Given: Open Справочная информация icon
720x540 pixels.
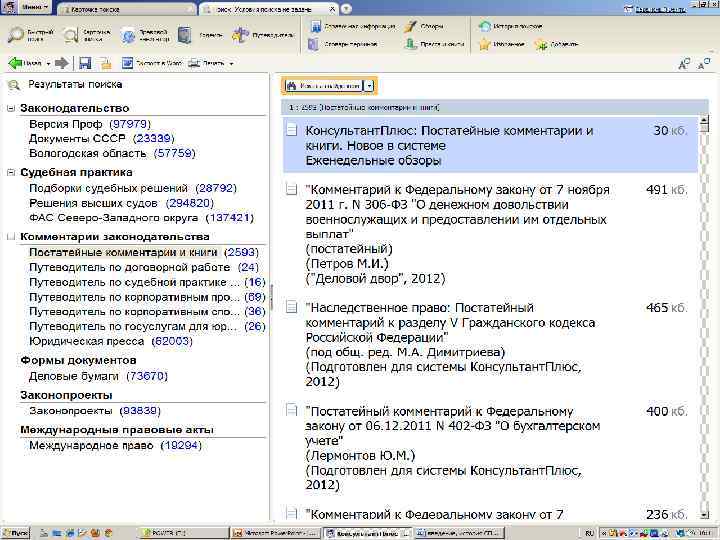Looking at the screenshot, I should (316, 26).
